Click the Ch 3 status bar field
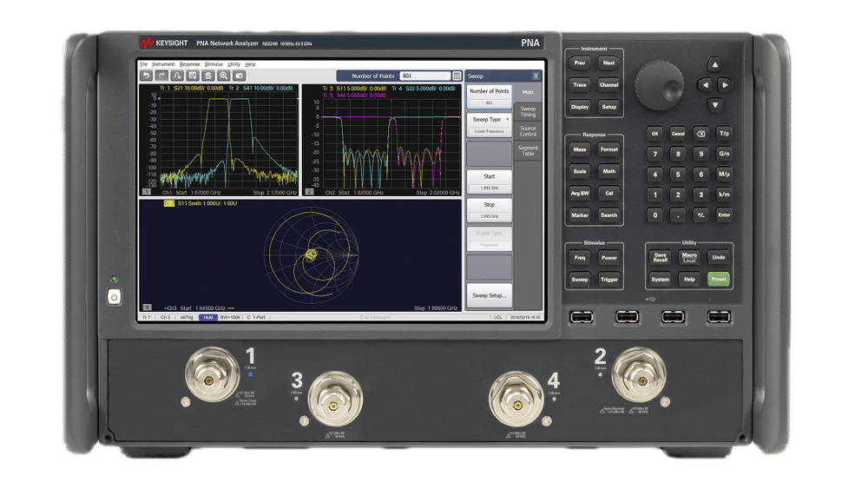Image resolution: width=868 pixels, height=489 pixels. (x=165, y=317)
